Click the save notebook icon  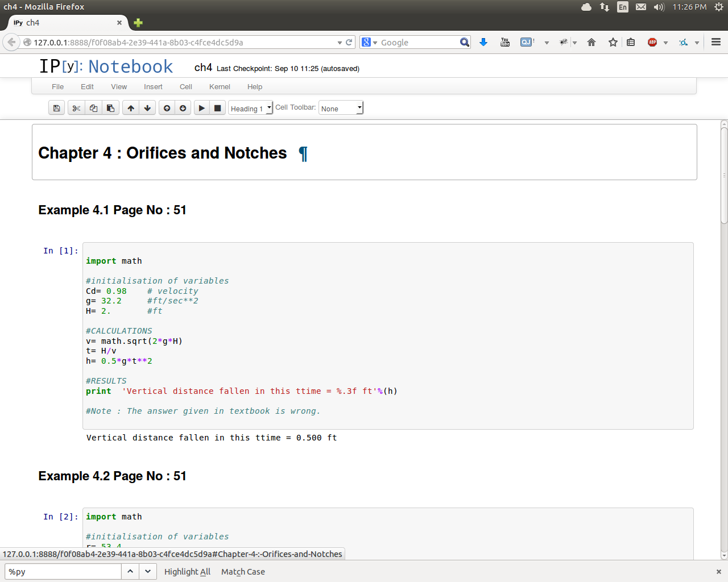click(x=56, y=108)
